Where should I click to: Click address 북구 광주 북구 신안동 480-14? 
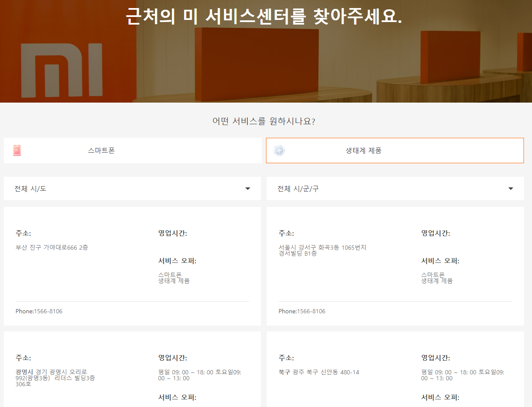click(319, 372)
